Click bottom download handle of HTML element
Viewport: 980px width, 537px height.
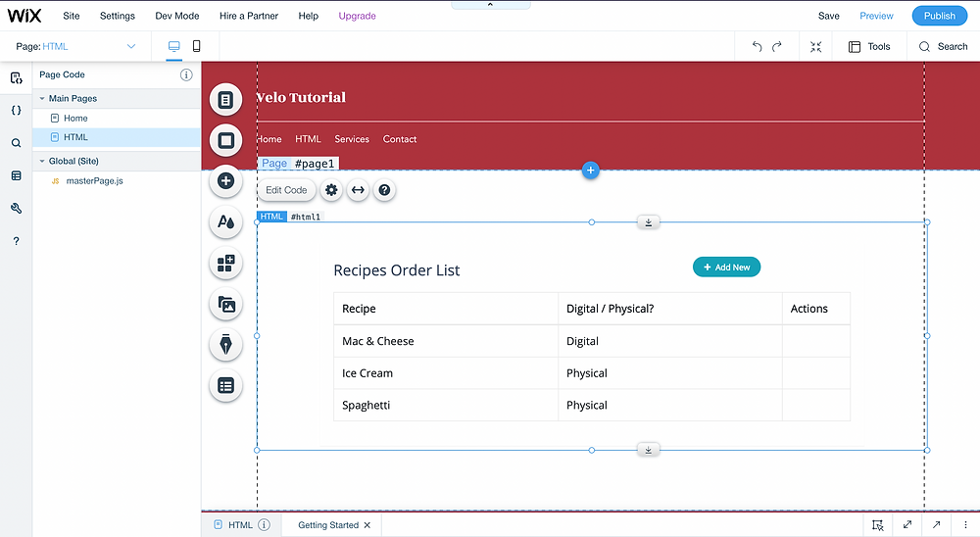pyautogui.click(x=648, y=450)
